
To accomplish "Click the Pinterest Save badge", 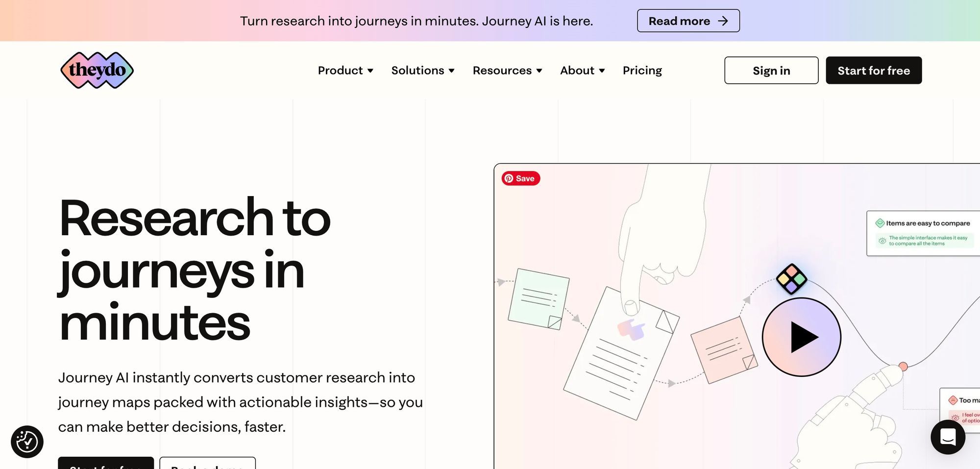I will coord(520,178).
